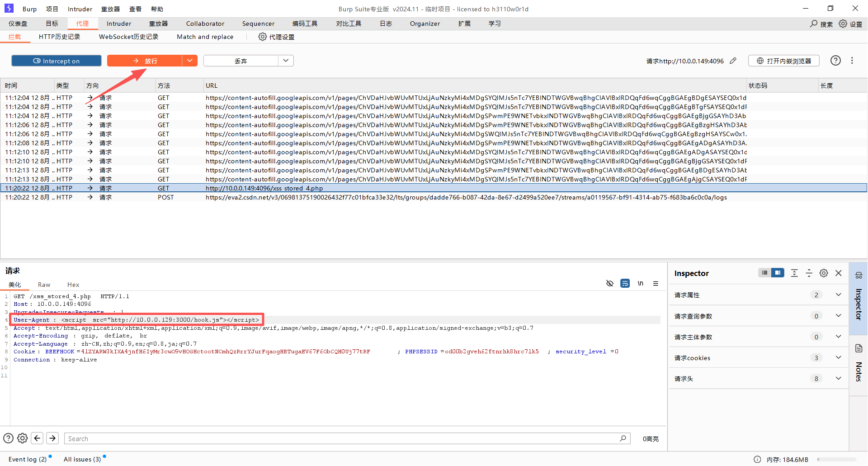Open the Burp menu
Screen dimensions: 868x466
tap(30, 9)
